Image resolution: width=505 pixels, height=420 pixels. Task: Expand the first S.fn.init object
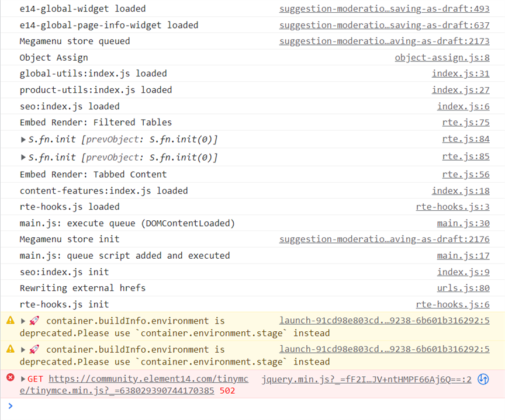pyautogui.click(x=23, y=139)
